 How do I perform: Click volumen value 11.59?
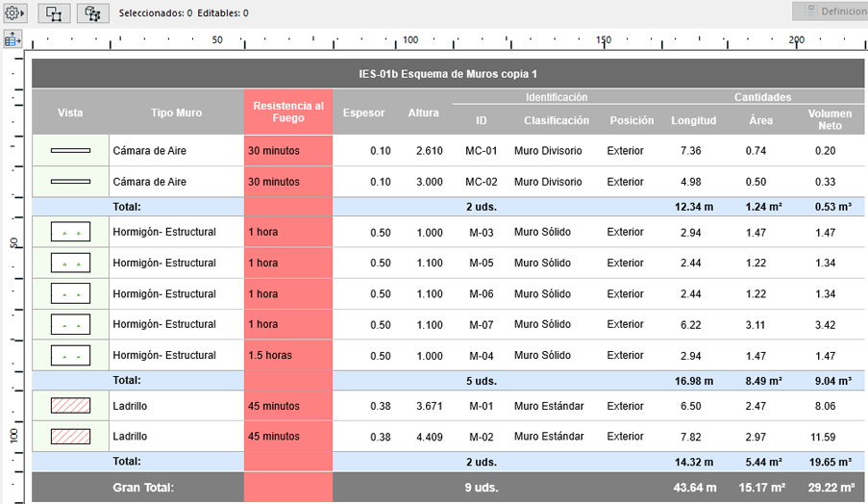[x=823, y=437]
